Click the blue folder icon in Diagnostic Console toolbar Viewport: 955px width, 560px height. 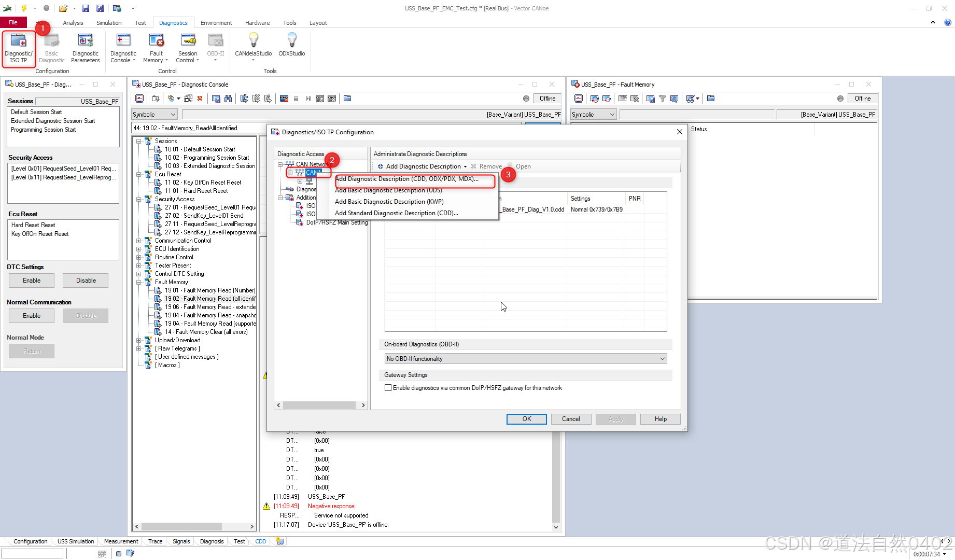click(x=347, y=99)
